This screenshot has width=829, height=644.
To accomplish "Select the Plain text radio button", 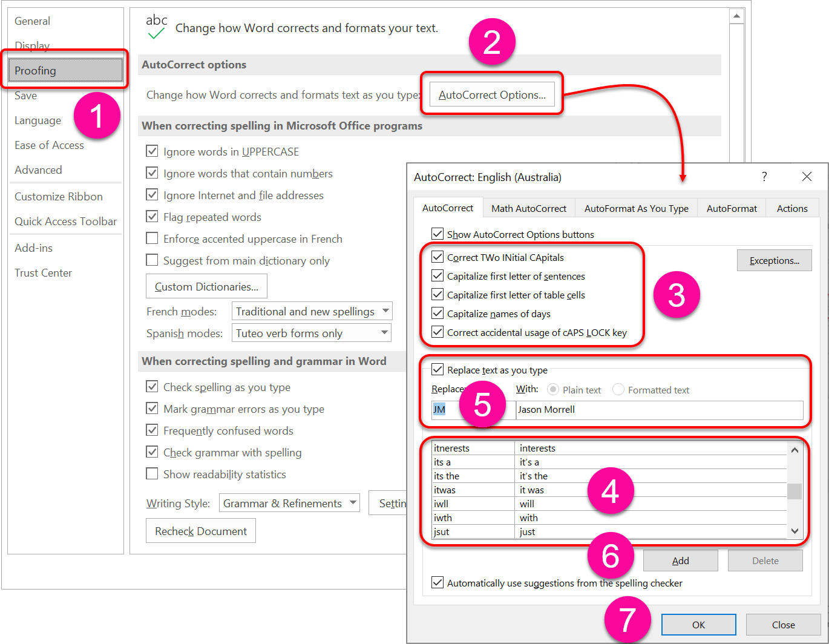I will 553,390.
